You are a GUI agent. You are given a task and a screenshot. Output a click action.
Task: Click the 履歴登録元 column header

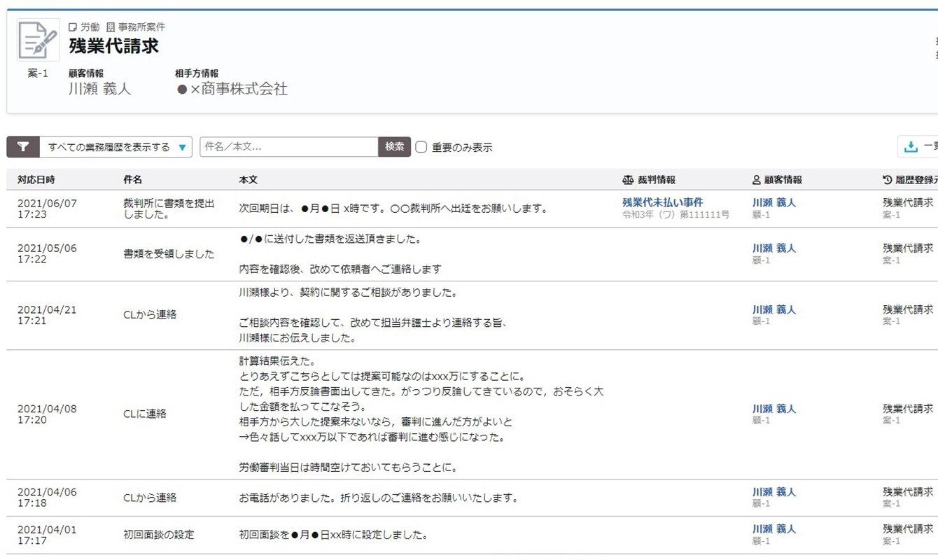pos(916,180)
